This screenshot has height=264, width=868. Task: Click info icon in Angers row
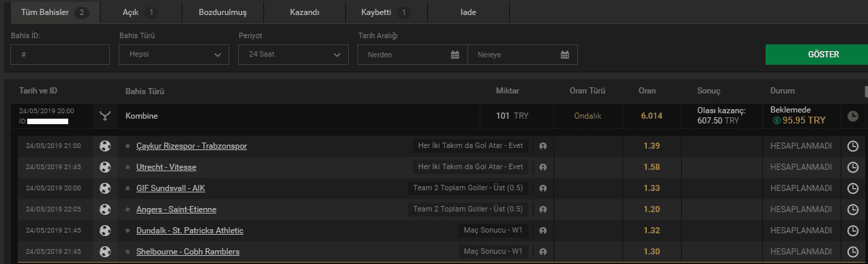pyautogui.click(x=543, y=209)
